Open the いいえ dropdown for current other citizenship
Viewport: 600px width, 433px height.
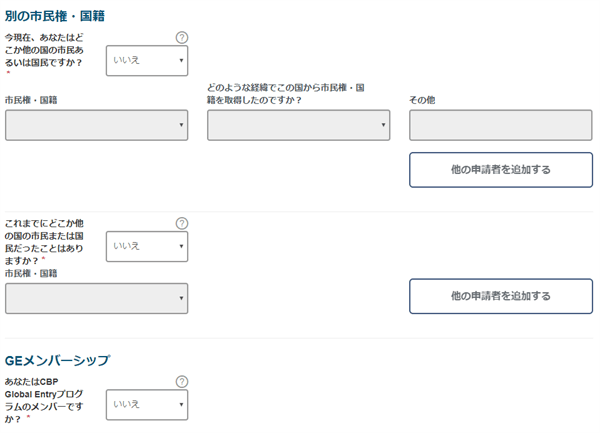tap(147, 60)
